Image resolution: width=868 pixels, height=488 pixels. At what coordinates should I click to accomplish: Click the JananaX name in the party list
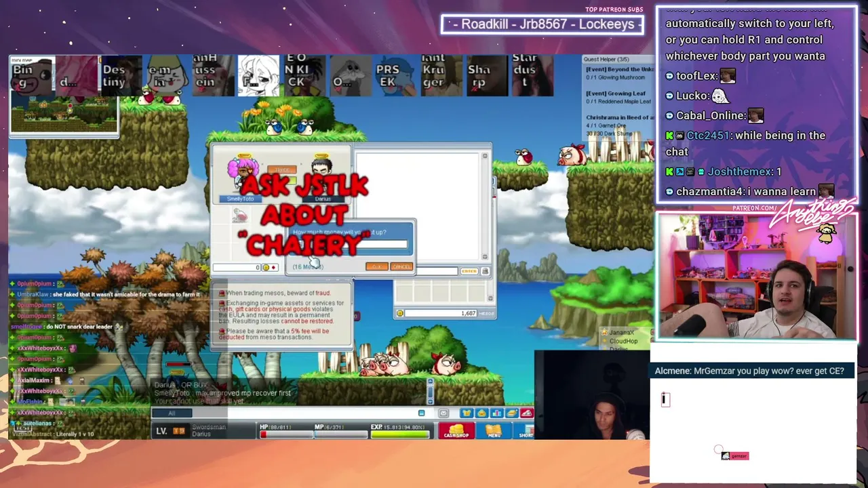(621, 333)
